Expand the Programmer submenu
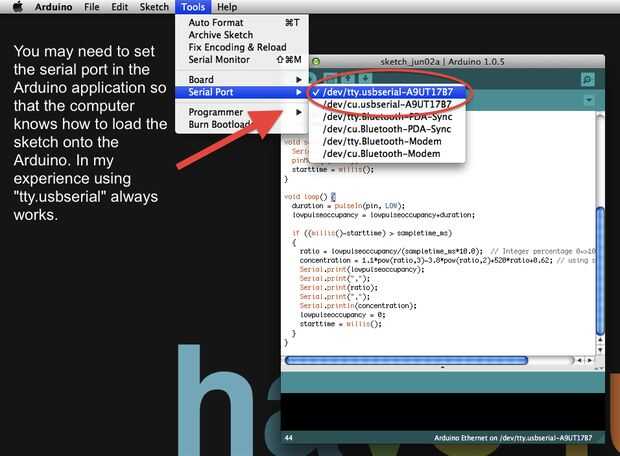The height and width of the screenshot is (456, 620). [x=242, y=112]
